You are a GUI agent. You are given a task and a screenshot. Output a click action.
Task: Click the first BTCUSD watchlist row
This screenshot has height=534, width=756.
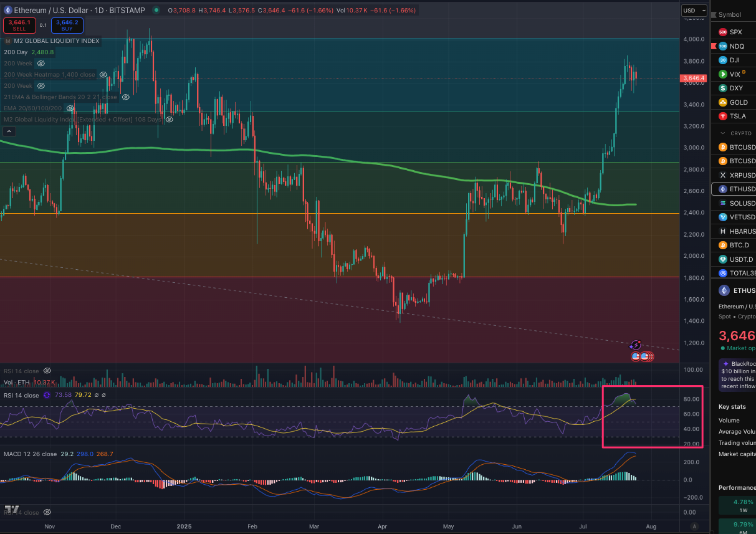pyautogui.click(x=734, y=147)
